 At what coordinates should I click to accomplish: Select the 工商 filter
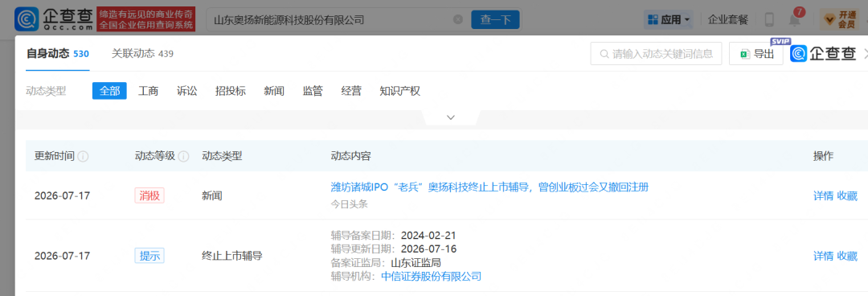[148, 91]
